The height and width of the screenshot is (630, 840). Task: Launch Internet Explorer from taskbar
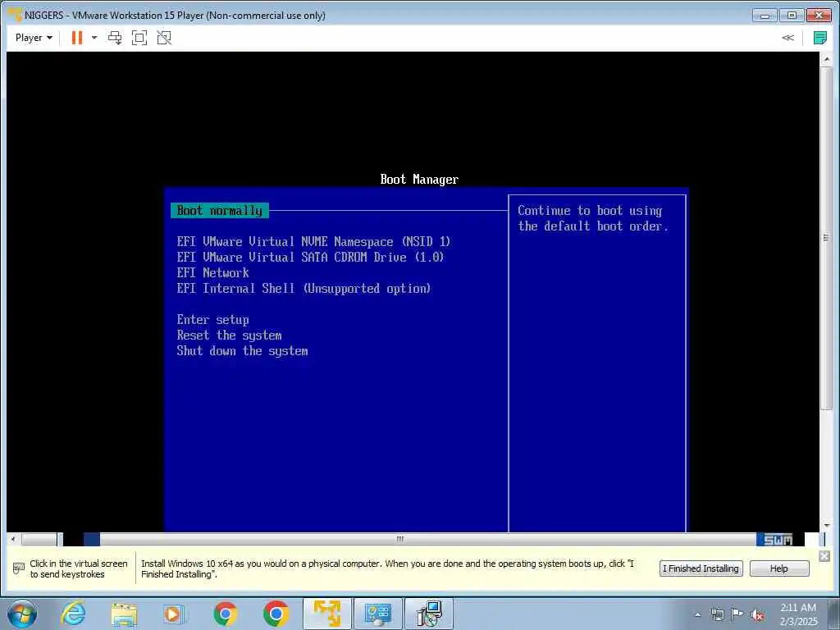[73, 614]
